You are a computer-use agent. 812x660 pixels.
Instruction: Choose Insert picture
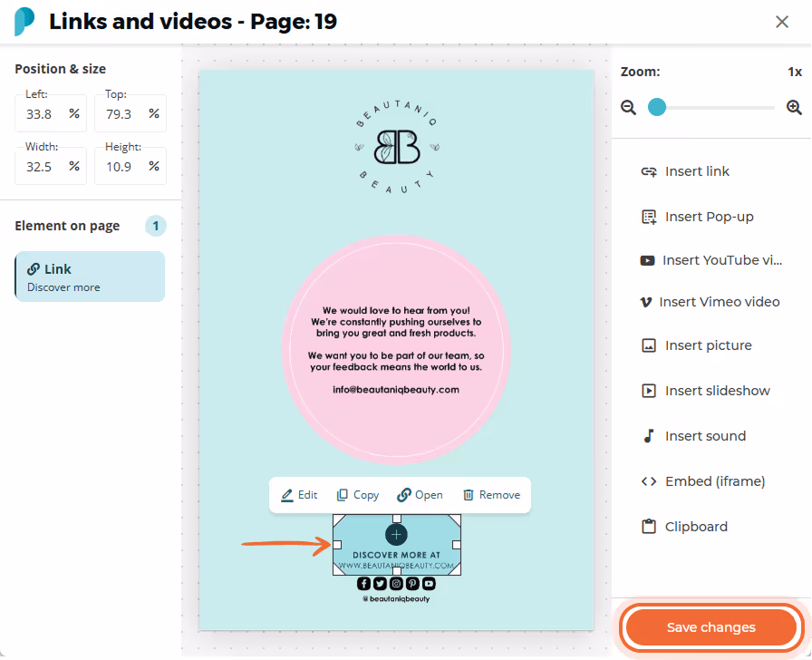pyautogui.click(x=697, y=345)
